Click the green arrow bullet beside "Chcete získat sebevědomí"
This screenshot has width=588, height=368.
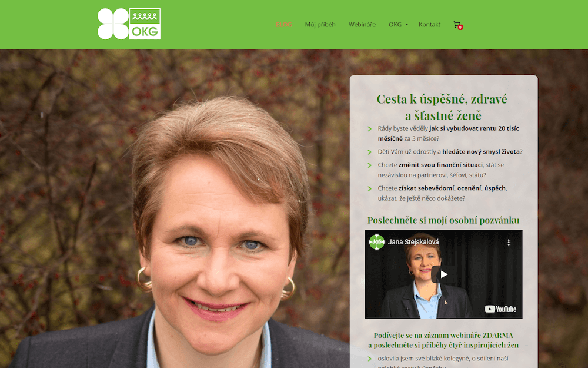(x=369, y=188)
